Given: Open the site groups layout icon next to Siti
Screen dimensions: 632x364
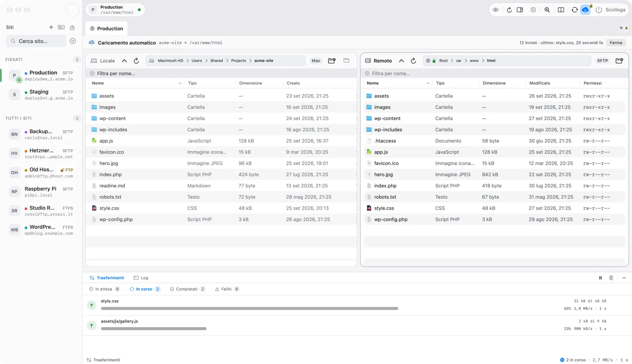Looking at the screenshot, I should [61, 27].
